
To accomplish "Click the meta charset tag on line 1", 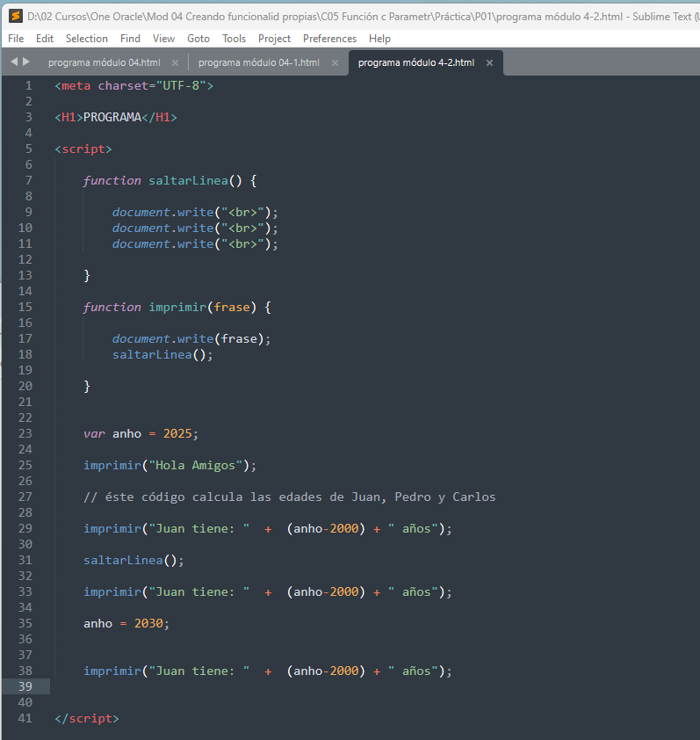I will [134, 85].
